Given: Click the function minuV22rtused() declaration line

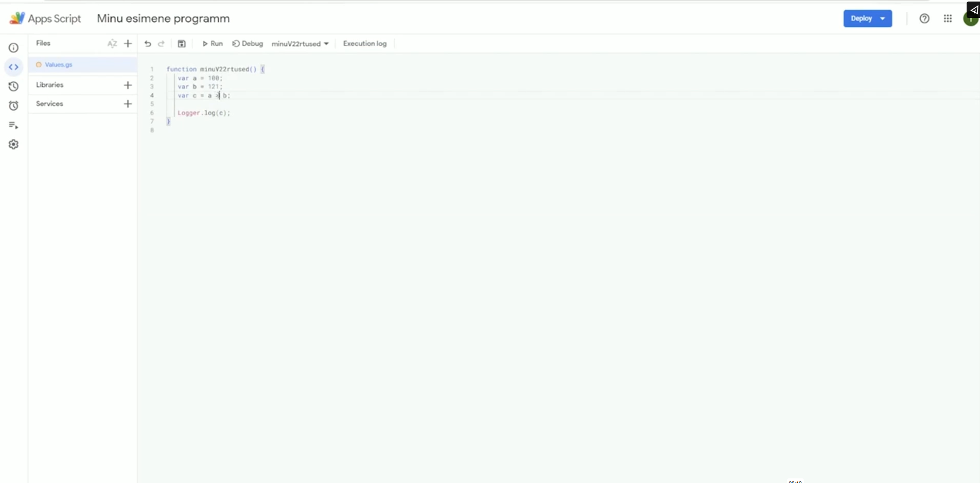Looking at the screenshot, I should click(x=215, y=70).
